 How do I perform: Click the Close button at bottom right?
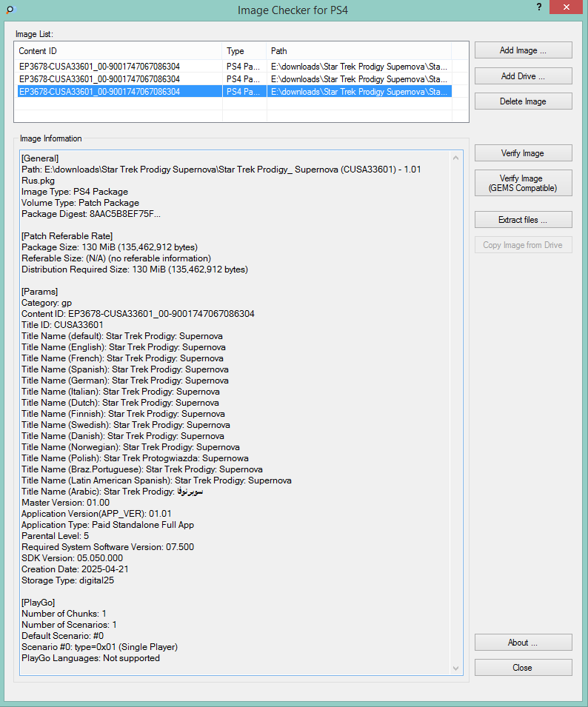point(523,668)
